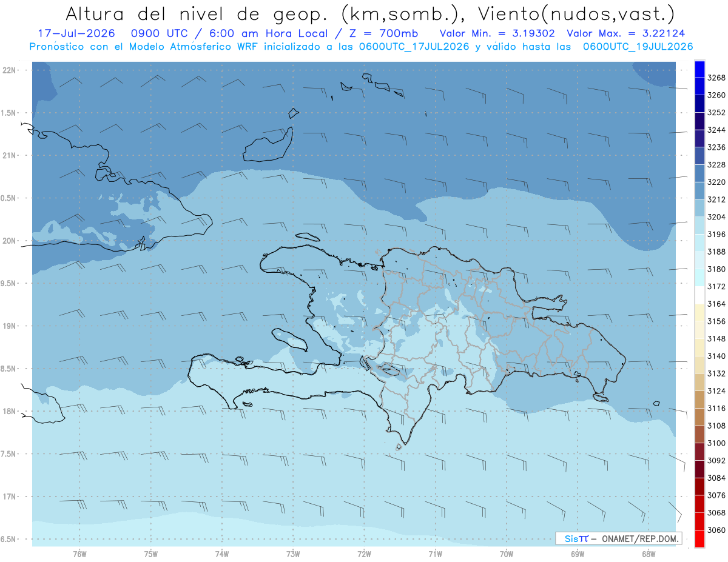Click the '19N' latitude label

coord(10,326)
